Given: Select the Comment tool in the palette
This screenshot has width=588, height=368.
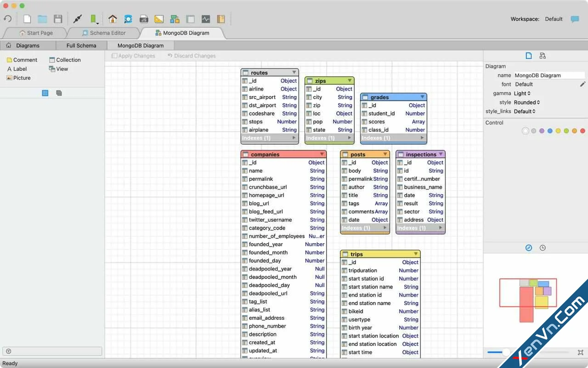Looking at the screenshot, I should tap(22, 60).
